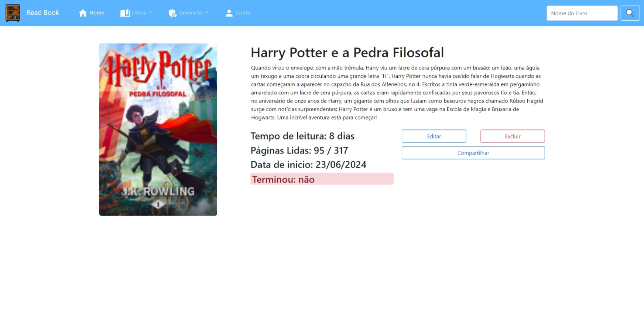Click the Harry Potter e a Pedra Filosofal title

(x=347, y=53)
